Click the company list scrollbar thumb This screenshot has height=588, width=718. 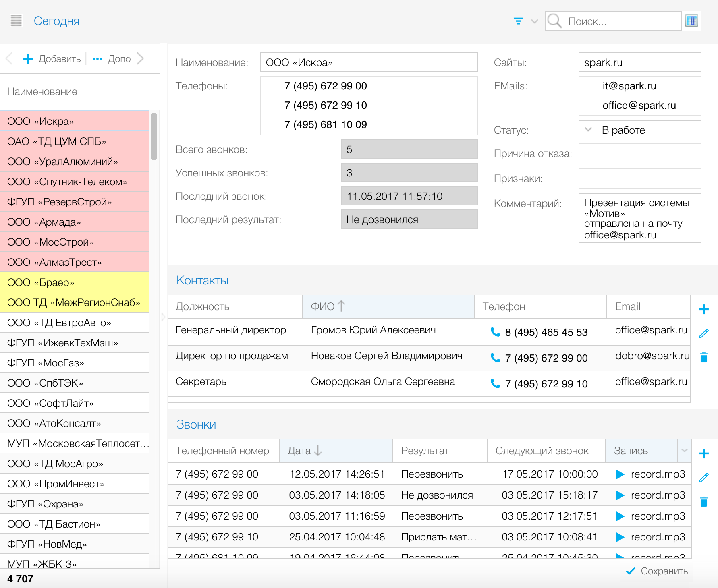(x=154, y=136)
